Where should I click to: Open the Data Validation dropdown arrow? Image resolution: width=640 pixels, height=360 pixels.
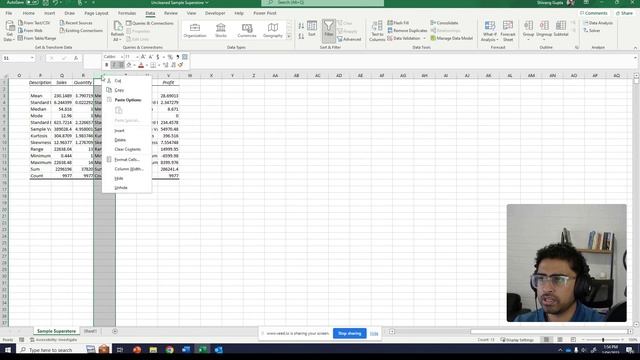click(424, 38)
